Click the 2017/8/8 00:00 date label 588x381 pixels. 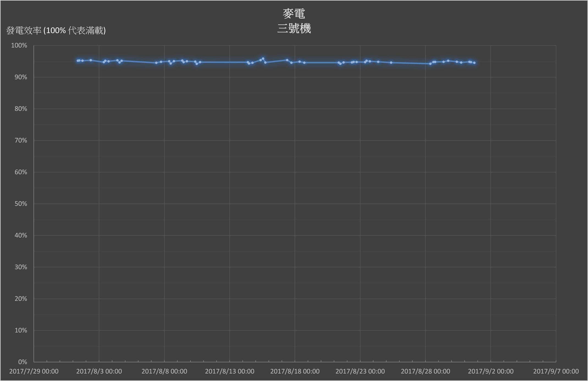click(164, 371)
